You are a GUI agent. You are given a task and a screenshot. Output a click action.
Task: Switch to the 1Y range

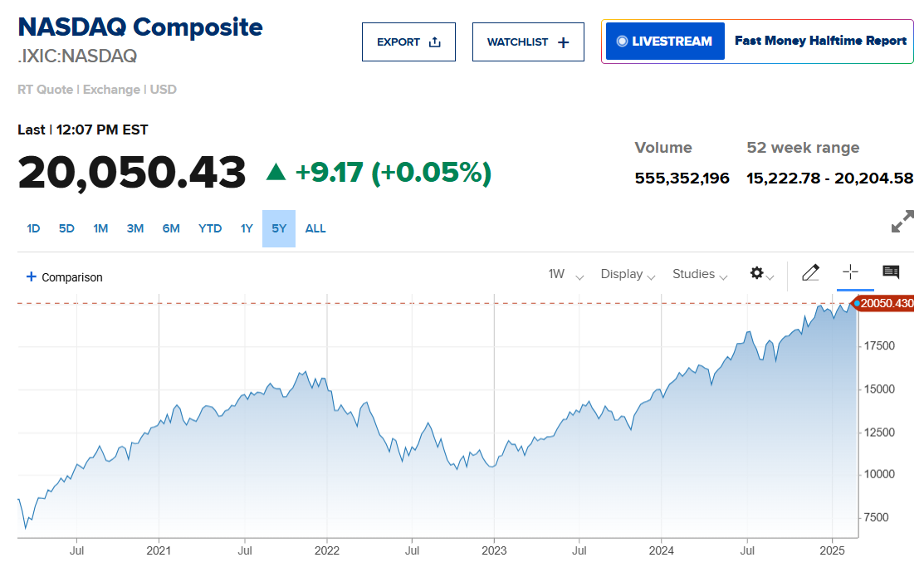pos(247,228)
